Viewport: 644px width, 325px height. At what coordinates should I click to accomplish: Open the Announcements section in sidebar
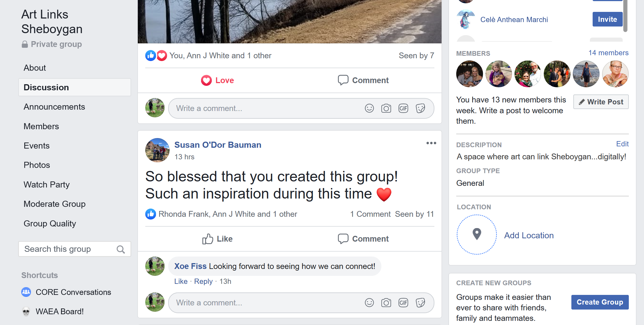[54, 107]
